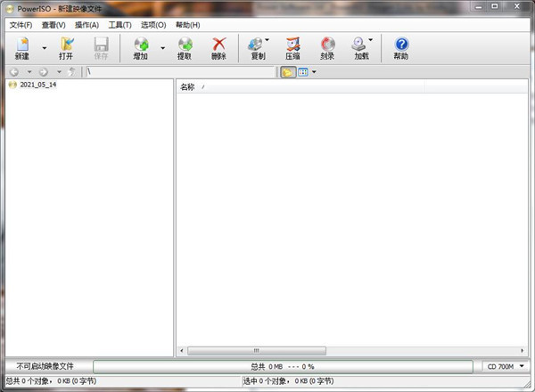Click the path address field showing backslash
This screenshot has height=392, width=535.
180,72
